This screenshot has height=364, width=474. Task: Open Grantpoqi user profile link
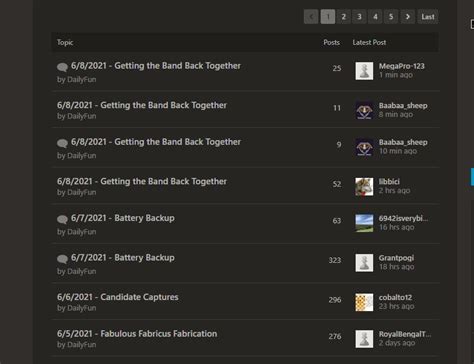click(396, 258)
